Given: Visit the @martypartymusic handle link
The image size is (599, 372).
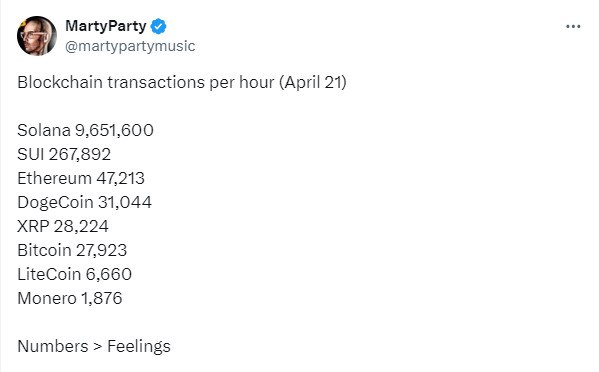Looking at the screenshot, I should point(130,46).
